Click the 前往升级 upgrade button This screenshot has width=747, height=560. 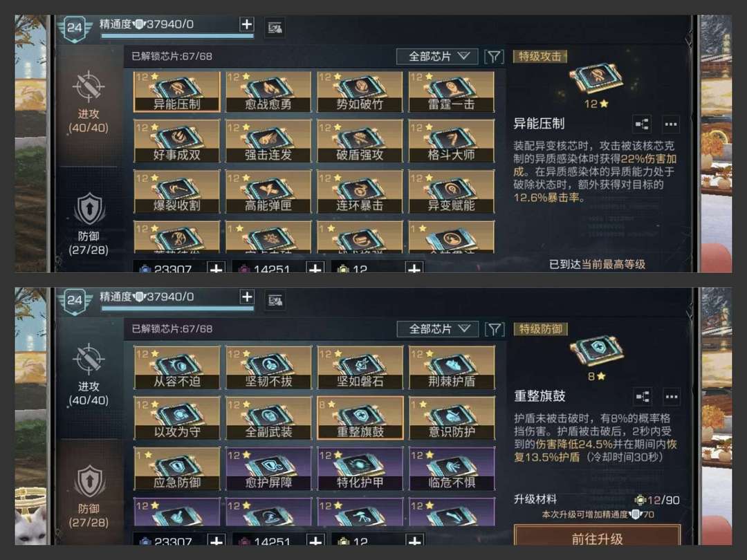tap(598, 537)
